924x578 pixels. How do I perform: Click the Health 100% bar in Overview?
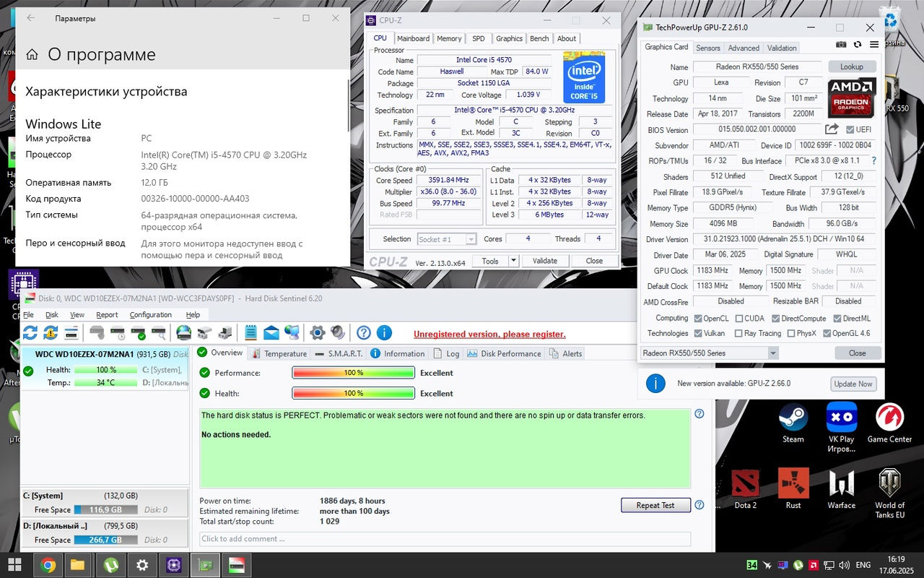click(353, 393)
